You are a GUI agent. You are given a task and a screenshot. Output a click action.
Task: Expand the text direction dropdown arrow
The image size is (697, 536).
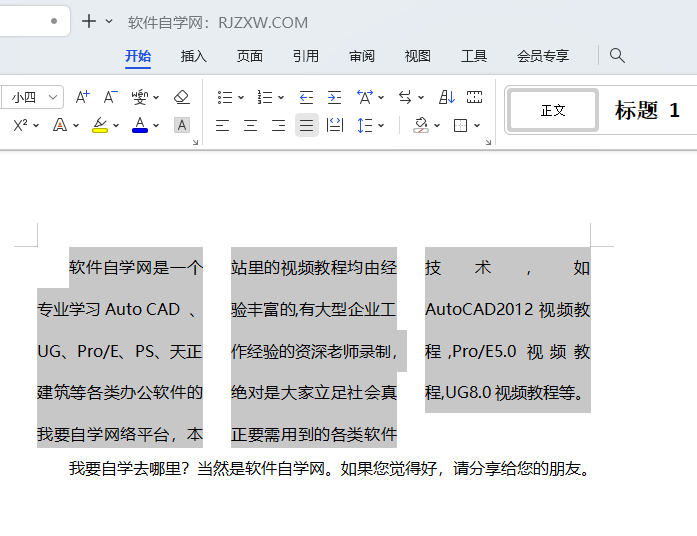click(x=421, y=97)
